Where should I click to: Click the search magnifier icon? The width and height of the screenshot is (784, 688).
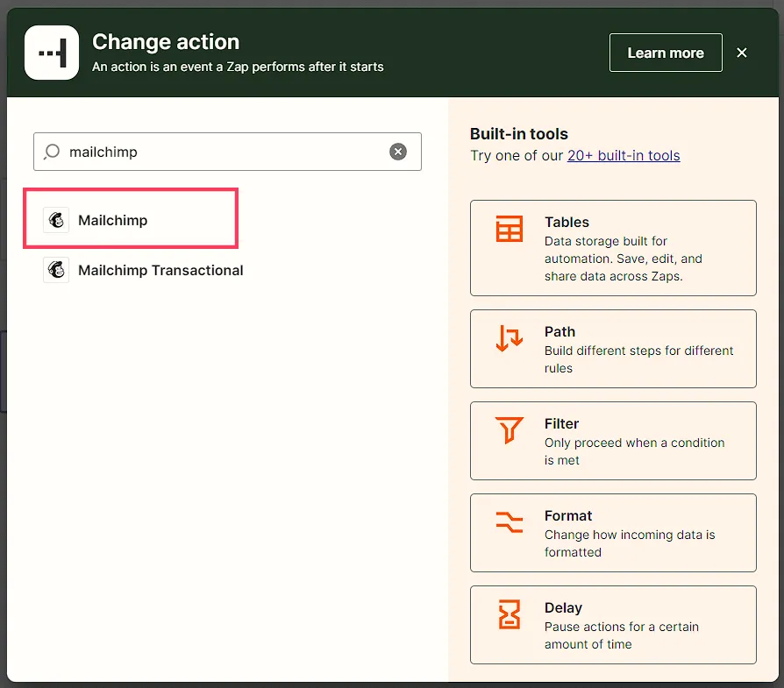(x=52, y=152)
